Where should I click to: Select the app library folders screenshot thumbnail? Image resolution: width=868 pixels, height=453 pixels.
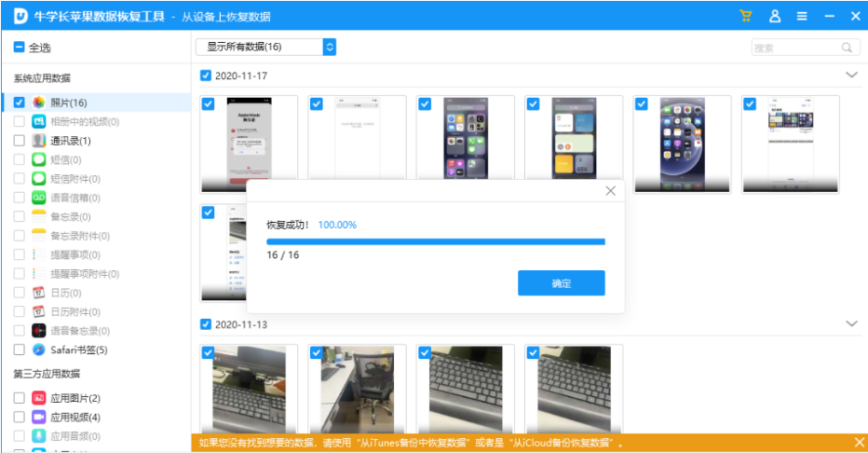tap(466, 139)
